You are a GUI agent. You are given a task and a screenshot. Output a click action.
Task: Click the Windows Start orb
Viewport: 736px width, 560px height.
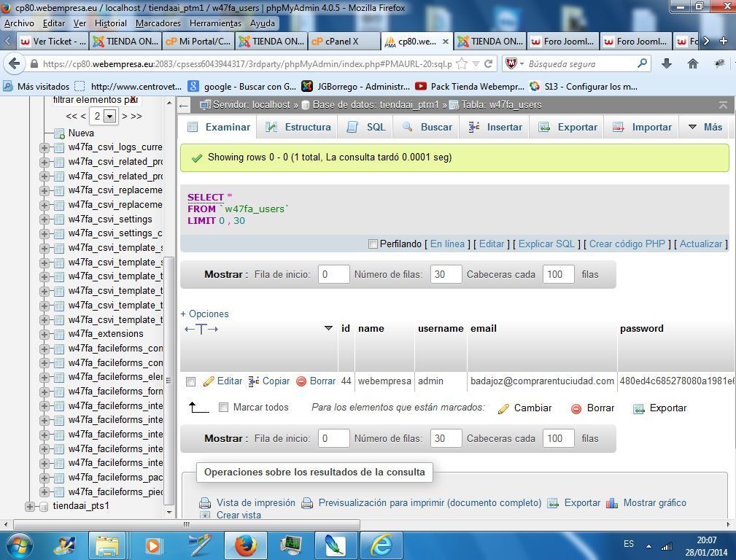pos(19,546)
